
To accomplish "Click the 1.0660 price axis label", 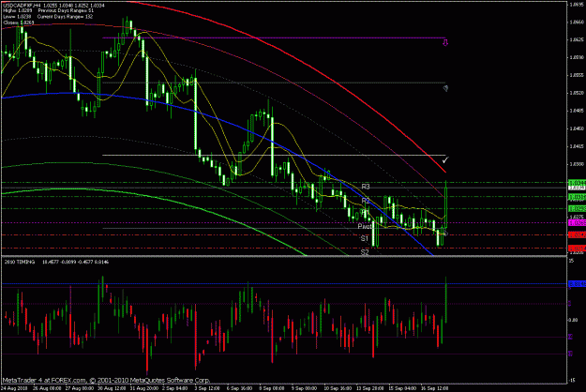I will click(577, 23).
